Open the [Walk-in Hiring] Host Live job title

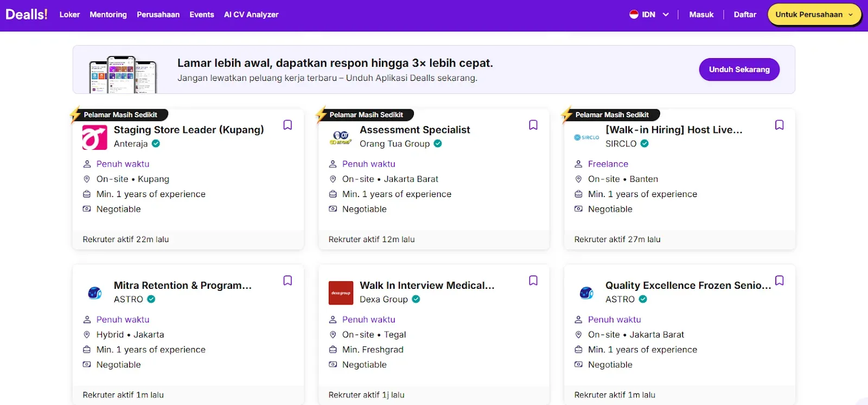click(674, 130)
